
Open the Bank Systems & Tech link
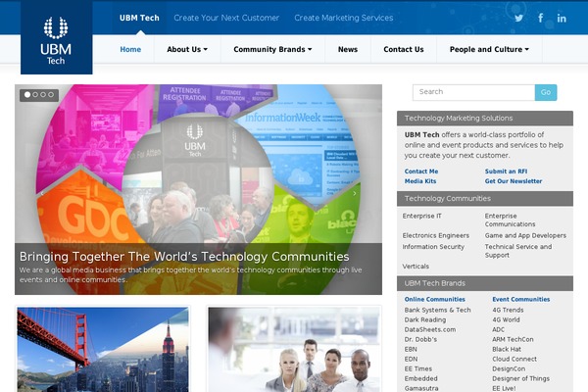[x=437, y=310]
